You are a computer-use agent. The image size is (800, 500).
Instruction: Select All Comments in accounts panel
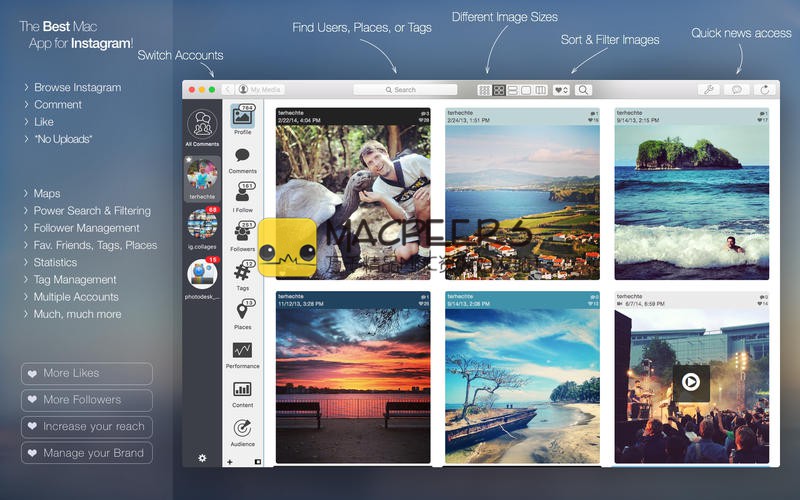(203, 126)
